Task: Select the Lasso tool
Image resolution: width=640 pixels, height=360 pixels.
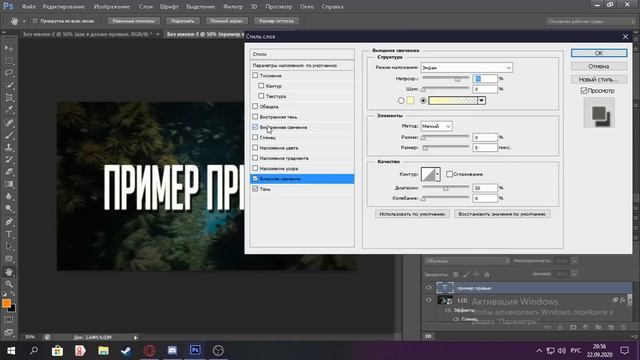Action: pos(9,73)
